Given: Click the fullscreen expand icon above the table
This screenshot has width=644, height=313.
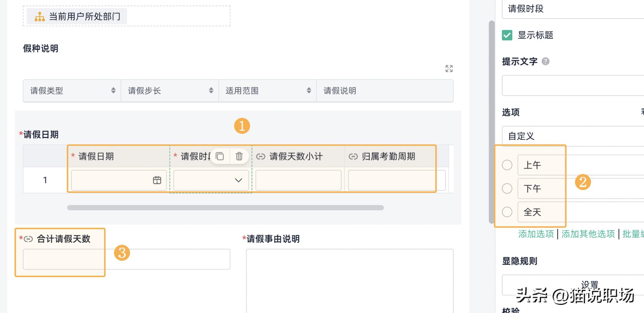Looking at the screenshot, I should (449, 68).
